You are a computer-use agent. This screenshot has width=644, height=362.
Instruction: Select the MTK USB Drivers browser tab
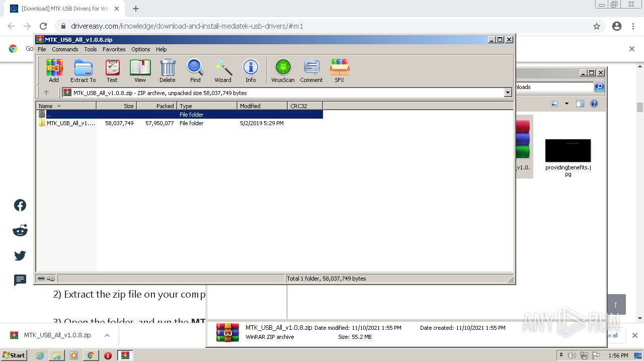pyautogui.click(x=65, y=9)
